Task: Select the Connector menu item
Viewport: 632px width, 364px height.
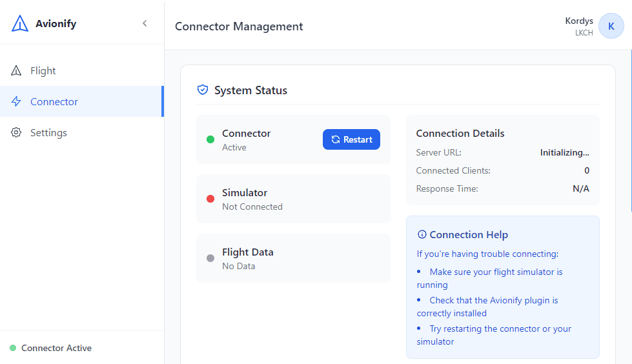Action: [54, 102]
